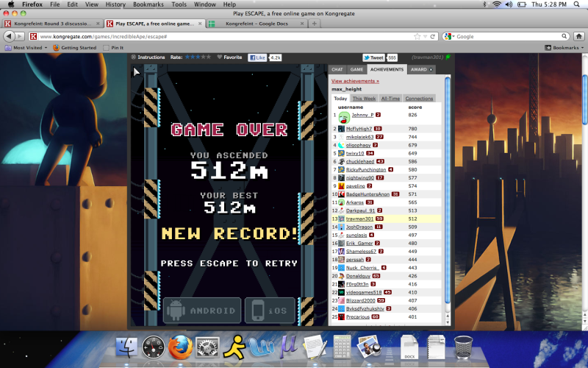Show All-Time high scores
Viewport: 588px width, 368px height.
point(390,99)
